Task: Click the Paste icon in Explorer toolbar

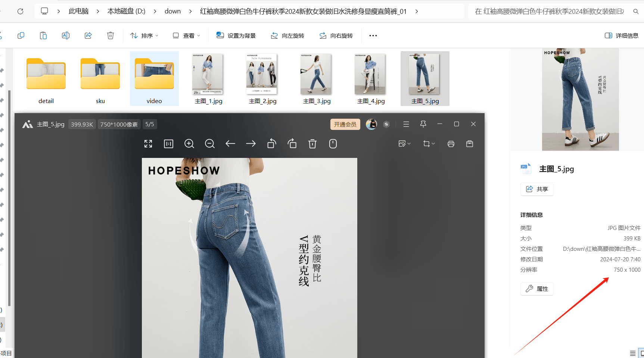Action: [43, 35]
